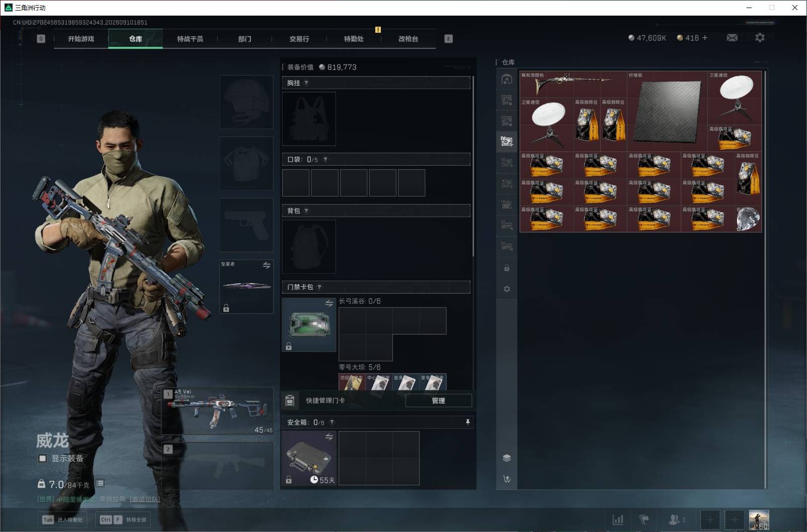Go to the 改枪台 tab
Image resolution: width=807 pixels, height=532 pixels.
pyautogui.click(x=408, y=39)
